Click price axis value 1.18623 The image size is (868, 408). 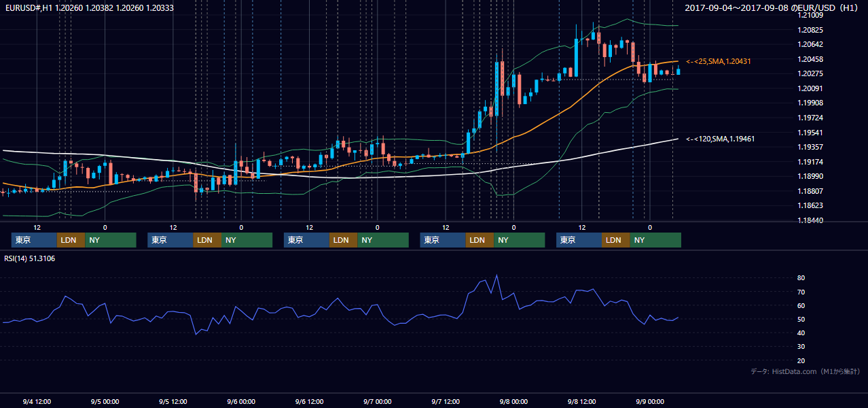pyautogui.click(x=810, y=205)
